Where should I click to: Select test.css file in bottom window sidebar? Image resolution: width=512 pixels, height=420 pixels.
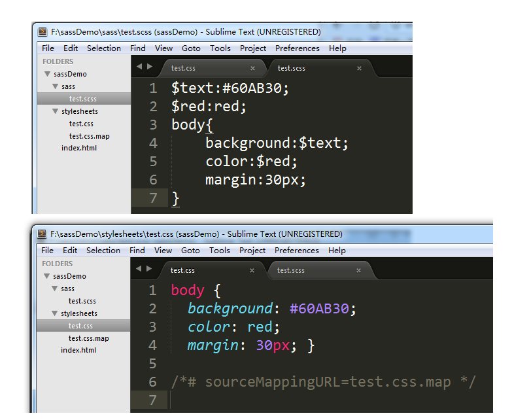[x=83, y=326]
